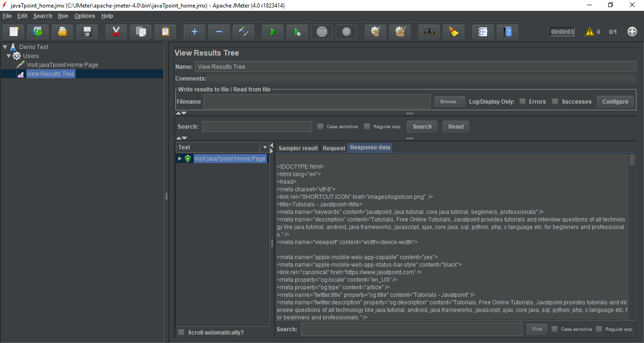
Task: Click the Clear All brooms icon
Action: coord(400,32)
